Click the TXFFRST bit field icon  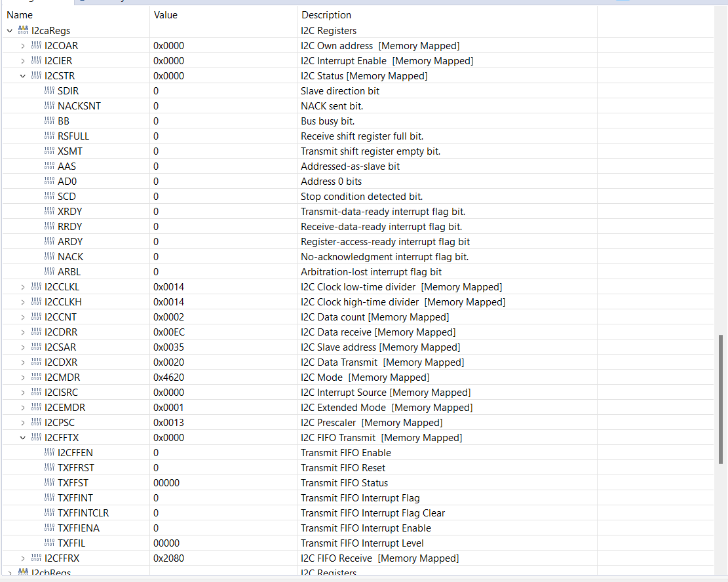click(49, 468)
